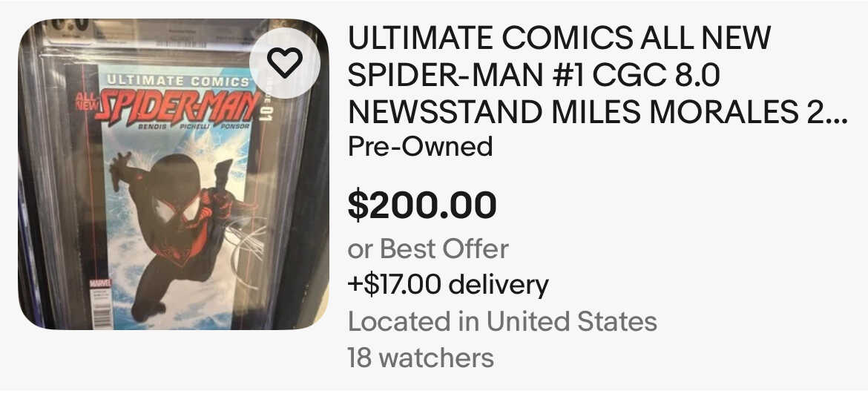This screenshot has height=405, width=868.
Task: Click 'Located in United States' text
Action: coord(502,321)
